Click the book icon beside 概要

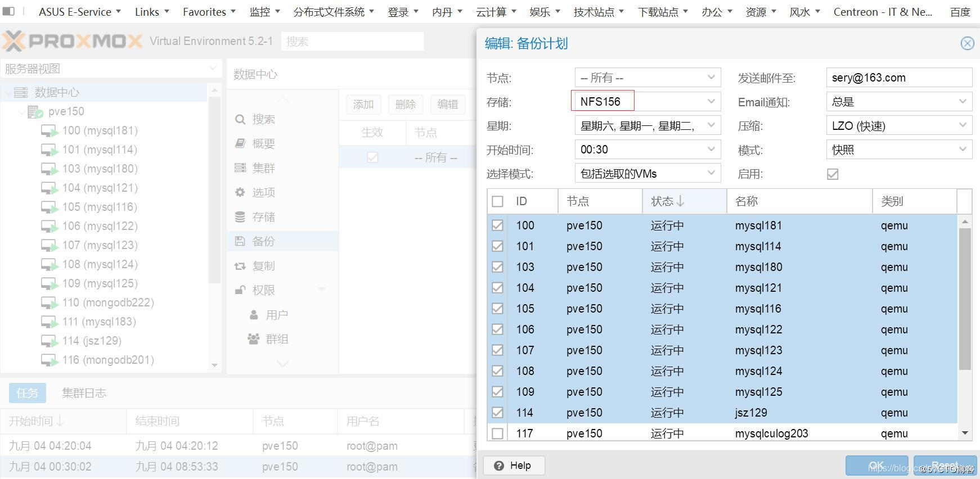(x=240, y=143)
